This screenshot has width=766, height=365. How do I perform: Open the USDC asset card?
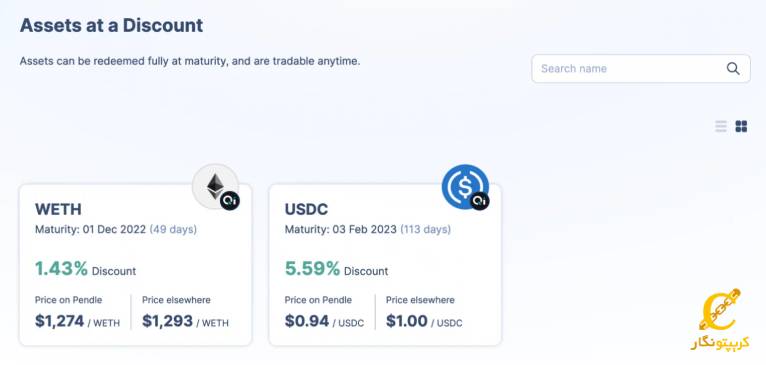click(385, 265)
